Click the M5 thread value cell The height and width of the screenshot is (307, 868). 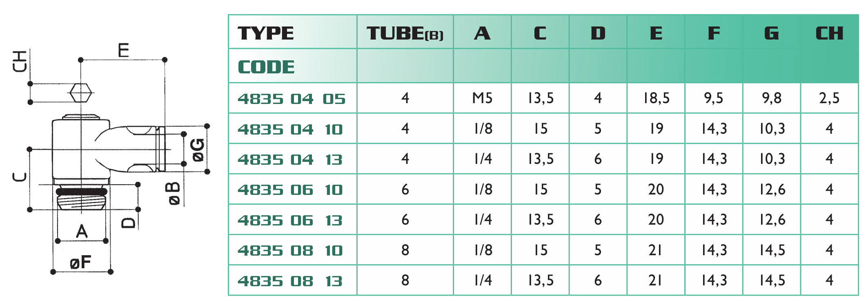(482, 98)
